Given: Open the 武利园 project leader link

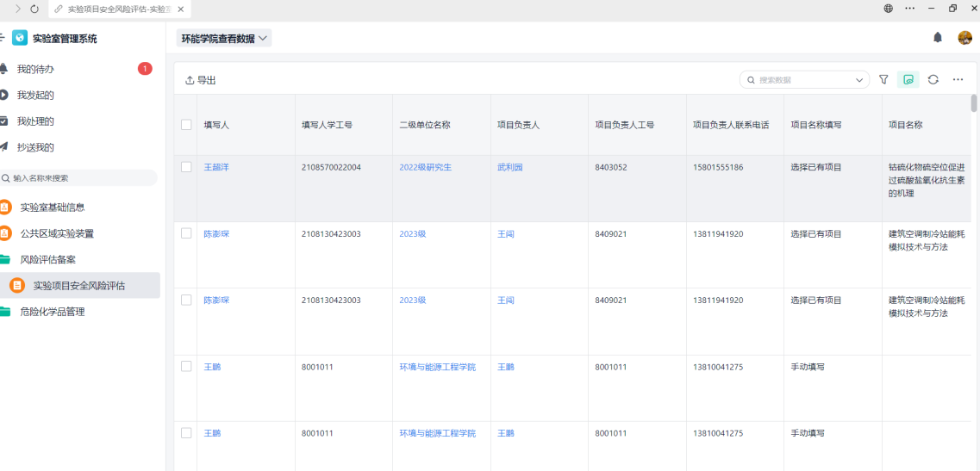Looking at the screenshot, I should point(509,167).
